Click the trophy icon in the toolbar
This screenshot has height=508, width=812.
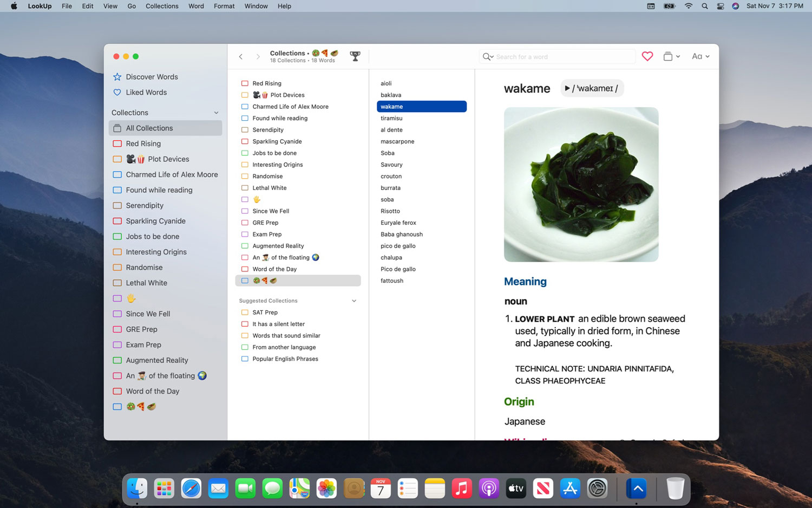355,56
